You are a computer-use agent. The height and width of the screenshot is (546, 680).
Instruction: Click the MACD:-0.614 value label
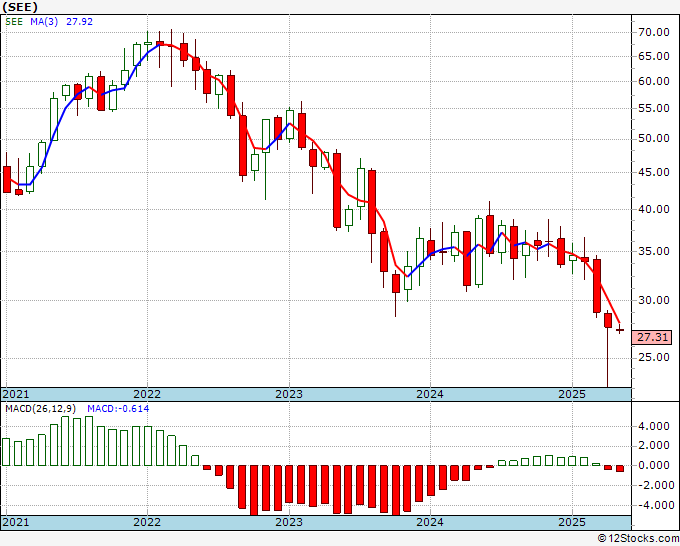[118, 409]
